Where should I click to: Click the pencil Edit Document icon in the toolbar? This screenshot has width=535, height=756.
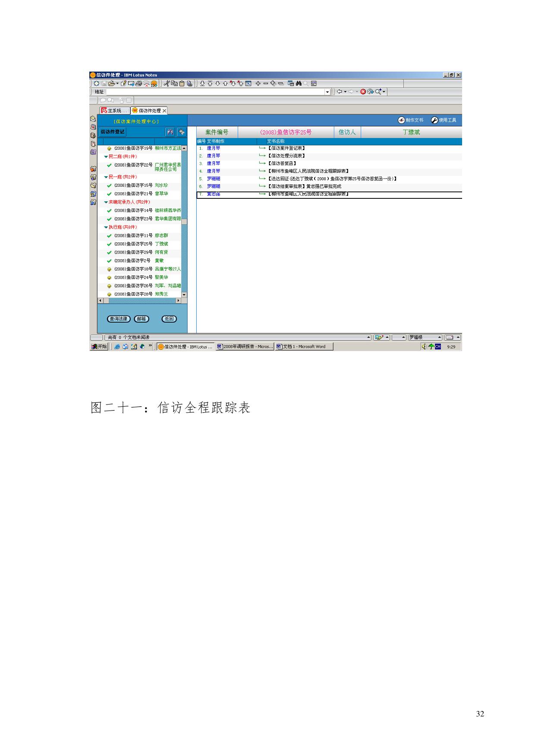click(x=123, y=83)
